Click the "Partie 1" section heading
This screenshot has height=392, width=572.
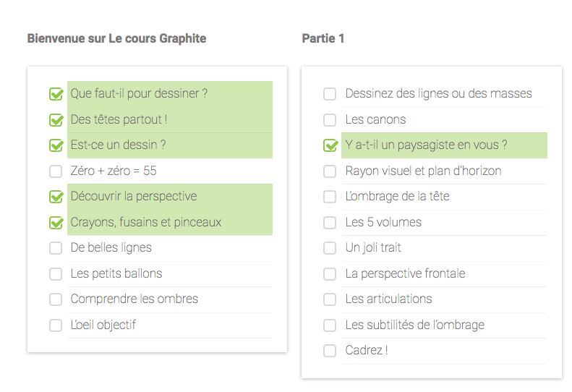323,38
